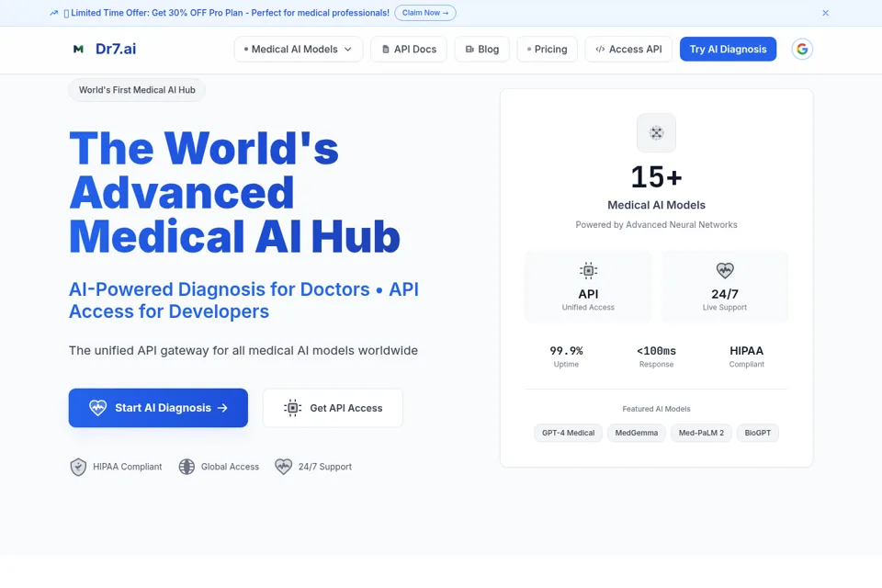Viewport: 882px width, 588px height.
Task: Click the 99.9% Uptime stat
Action: (566, 356)
